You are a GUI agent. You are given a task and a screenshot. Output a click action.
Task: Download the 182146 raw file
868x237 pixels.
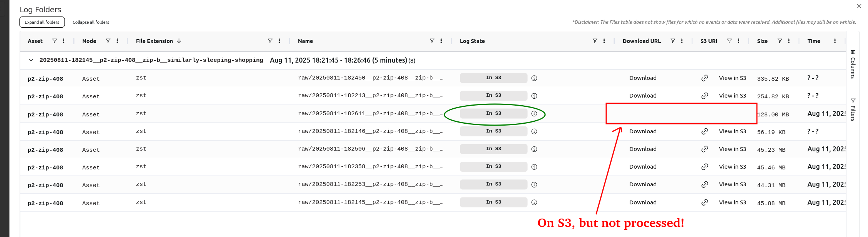tap(643, 131)
